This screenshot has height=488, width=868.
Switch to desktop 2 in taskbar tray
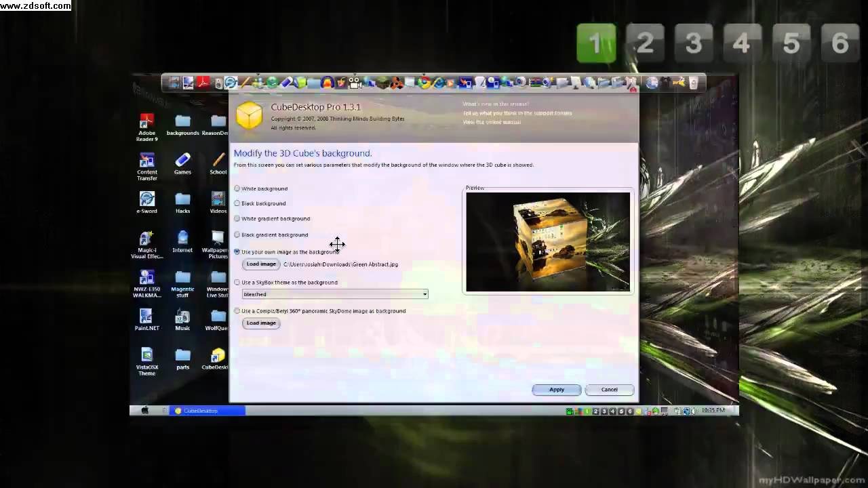(x=595, y=411)
